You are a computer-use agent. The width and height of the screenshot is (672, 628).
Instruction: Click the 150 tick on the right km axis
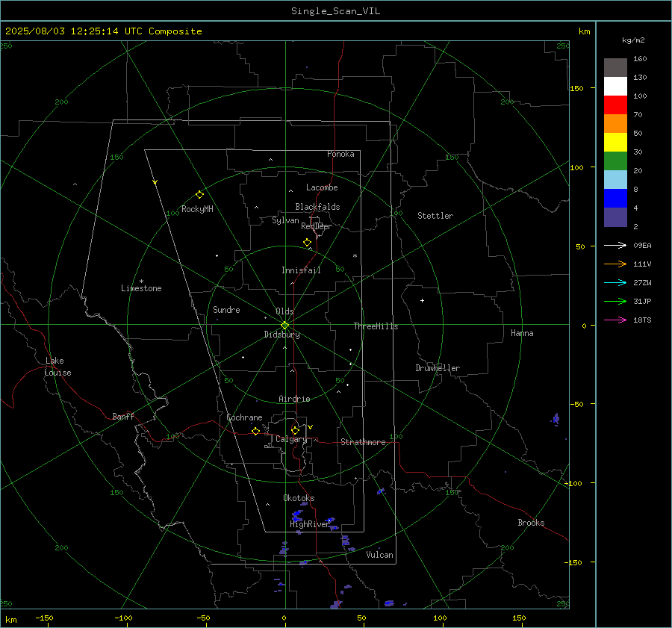coord(576,88)
